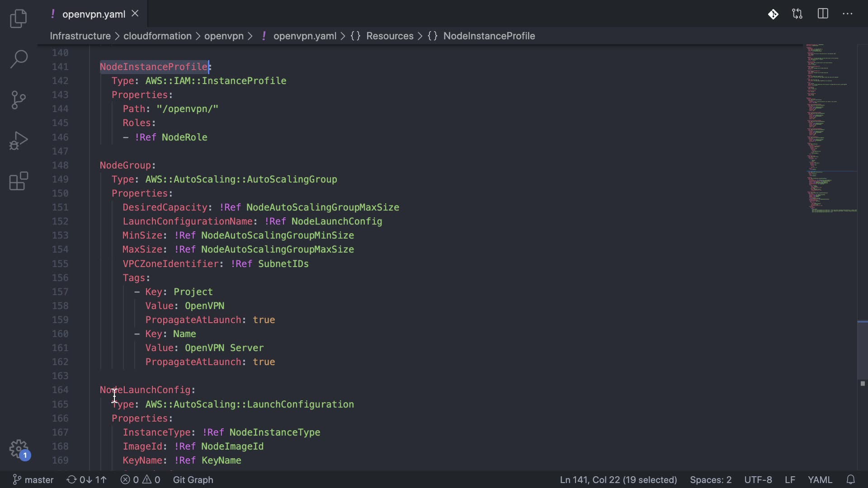Viewport: 868px width, 488px height.
Task: Open Git Graph from the status bar
Action: click(193, 479)
